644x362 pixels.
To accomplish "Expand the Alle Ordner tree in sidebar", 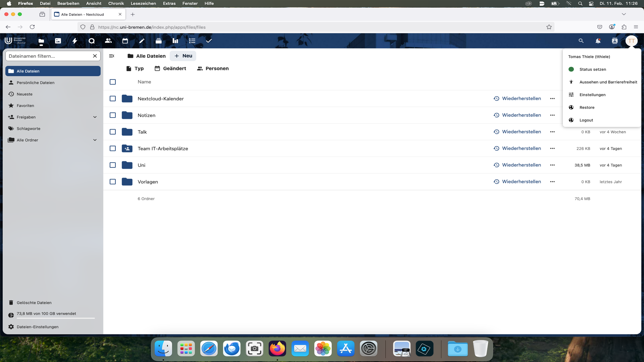I will [95, 140].
